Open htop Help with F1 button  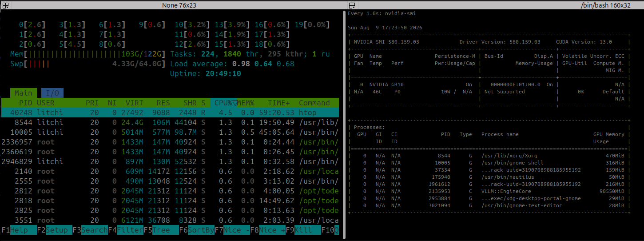[x=19, y=230]
